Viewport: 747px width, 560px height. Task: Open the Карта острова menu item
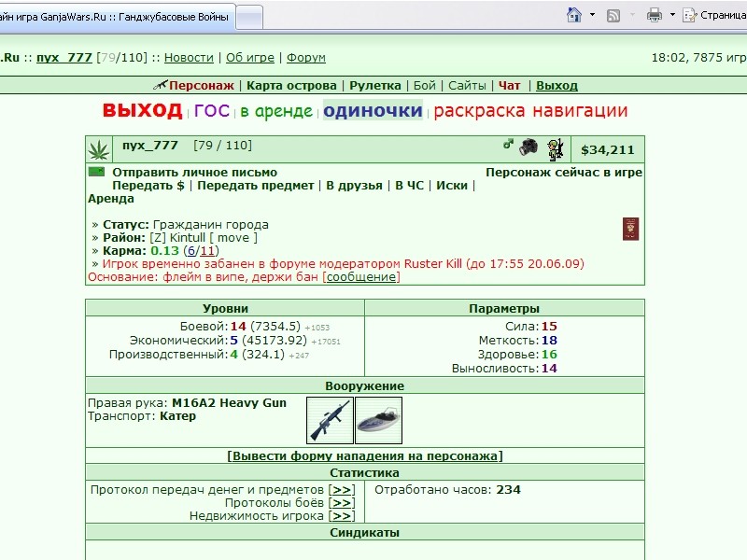click(291, 86)
